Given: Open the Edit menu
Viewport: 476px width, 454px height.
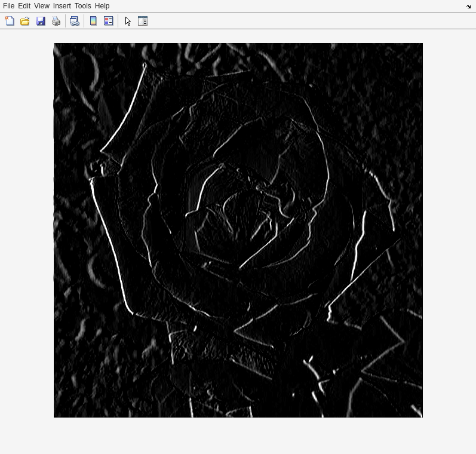Looking at the screenshot, I should coord(24,6).
